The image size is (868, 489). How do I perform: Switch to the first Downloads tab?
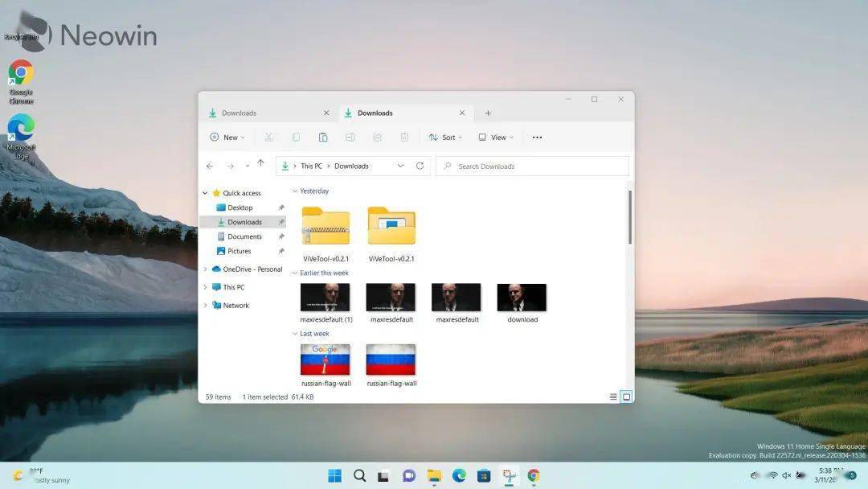[241, 113]
